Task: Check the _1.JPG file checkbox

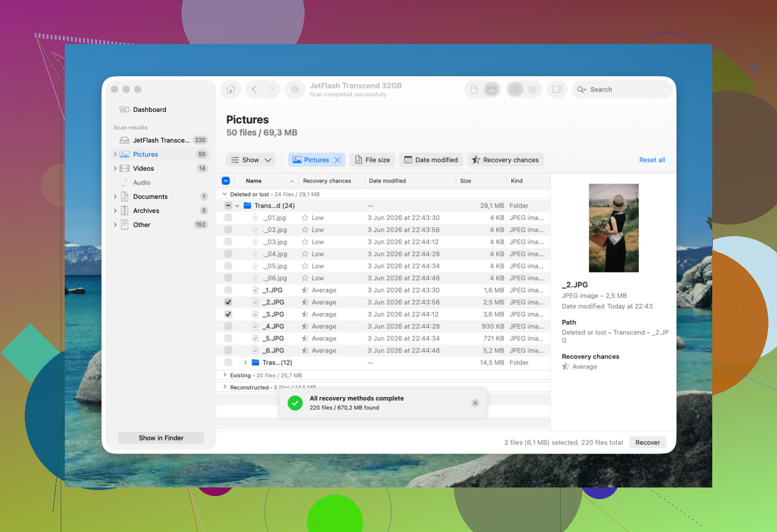Action: point(228,290)
